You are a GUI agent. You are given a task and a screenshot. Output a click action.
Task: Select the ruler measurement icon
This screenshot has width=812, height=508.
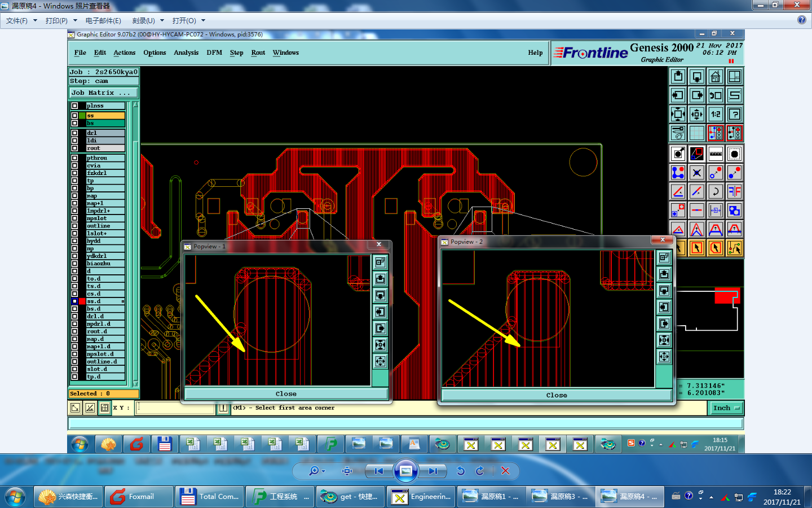click(716, 154)
